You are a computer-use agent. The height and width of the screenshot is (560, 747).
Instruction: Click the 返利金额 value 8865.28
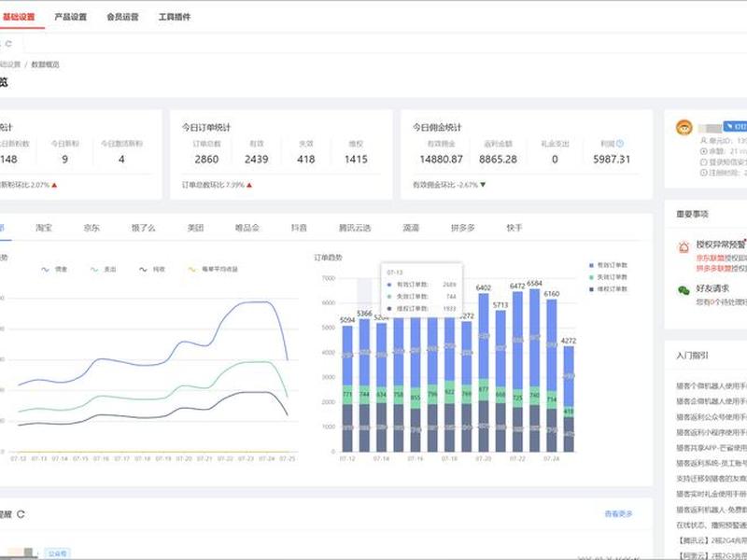click(x=498, y=159)
